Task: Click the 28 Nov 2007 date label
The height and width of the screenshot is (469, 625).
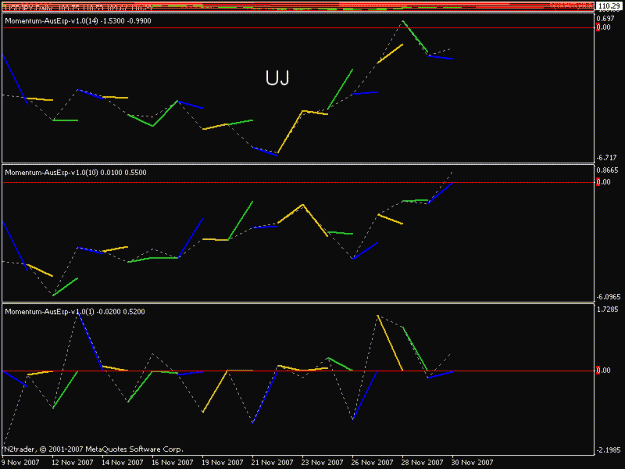Action: 422,462
